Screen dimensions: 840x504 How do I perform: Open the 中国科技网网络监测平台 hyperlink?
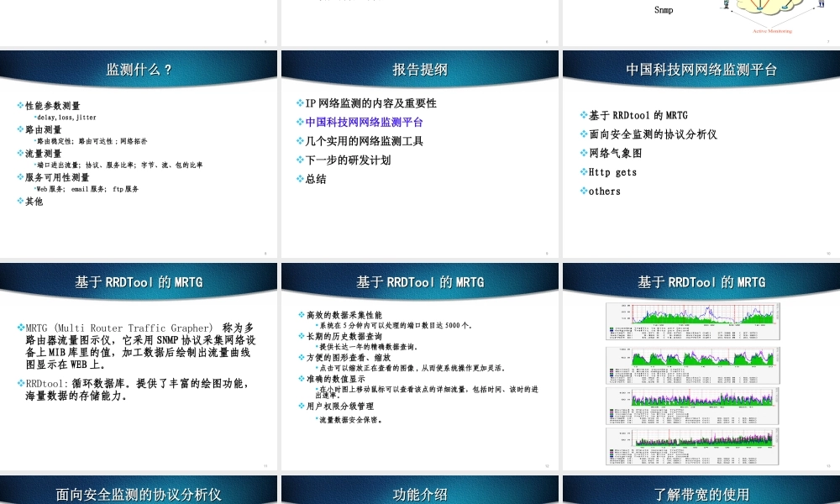pyautogui.click(x=361, y=122)
